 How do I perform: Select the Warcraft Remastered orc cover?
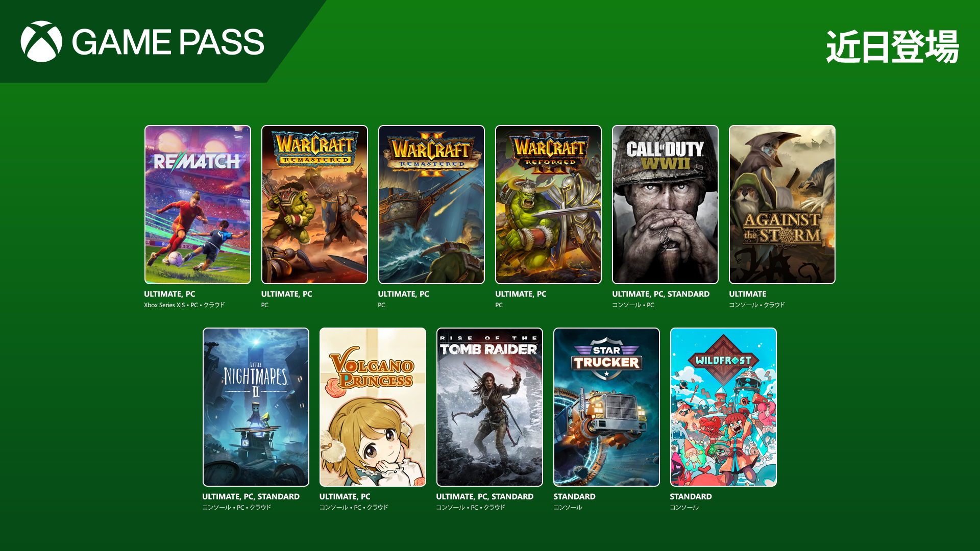(314, 205)
